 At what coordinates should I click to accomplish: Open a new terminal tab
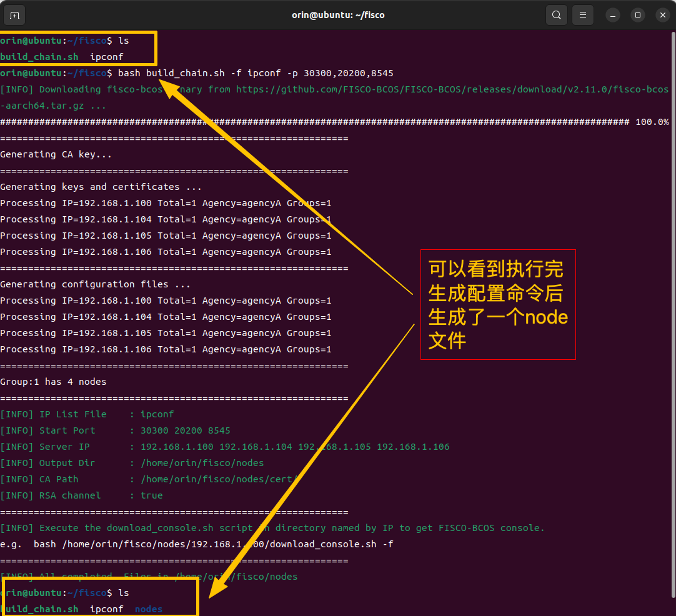coord(14,16)
